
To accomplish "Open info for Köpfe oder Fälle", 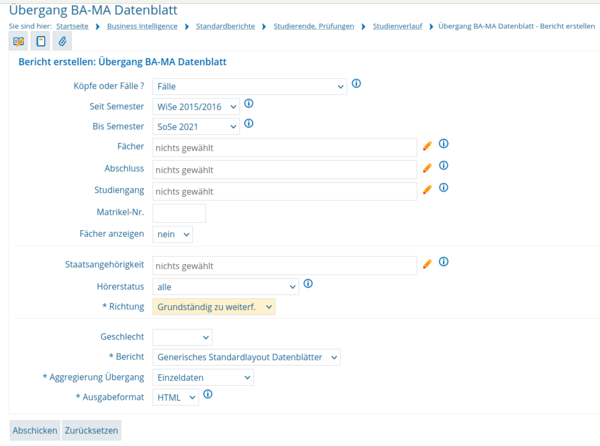I will (x=356, y=83).
